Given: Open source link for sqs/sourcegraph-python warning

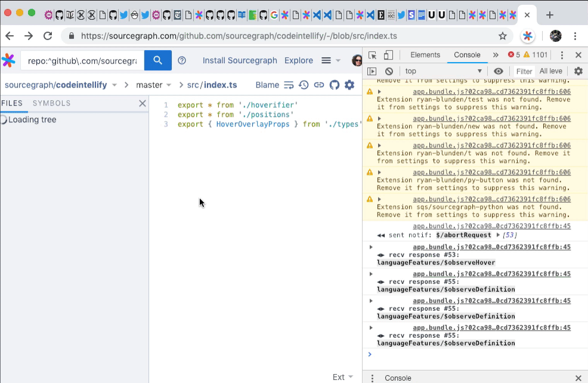Looking at the screenshot, I should point(491,199).
